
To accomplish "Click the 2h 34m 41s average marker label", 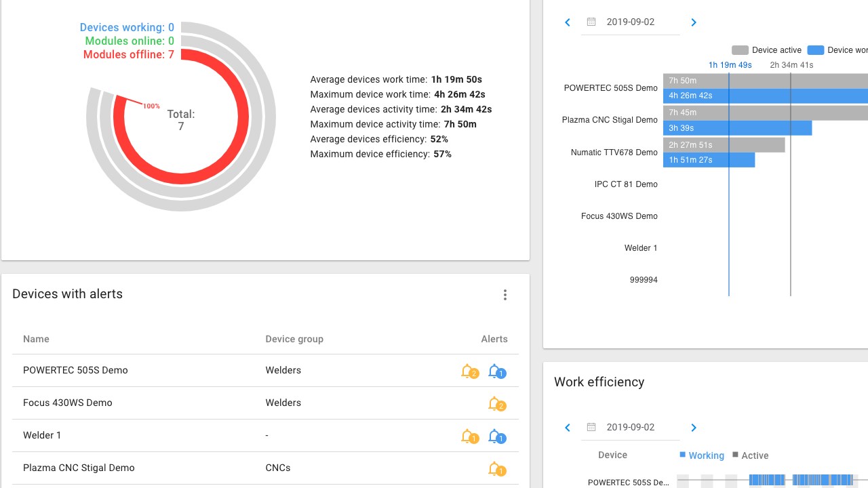I will coord(791,65).
